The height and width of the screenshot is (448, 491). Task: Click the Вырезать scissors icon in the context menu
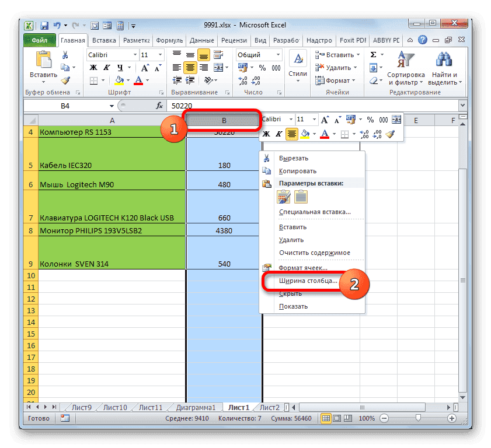[266, 157]
